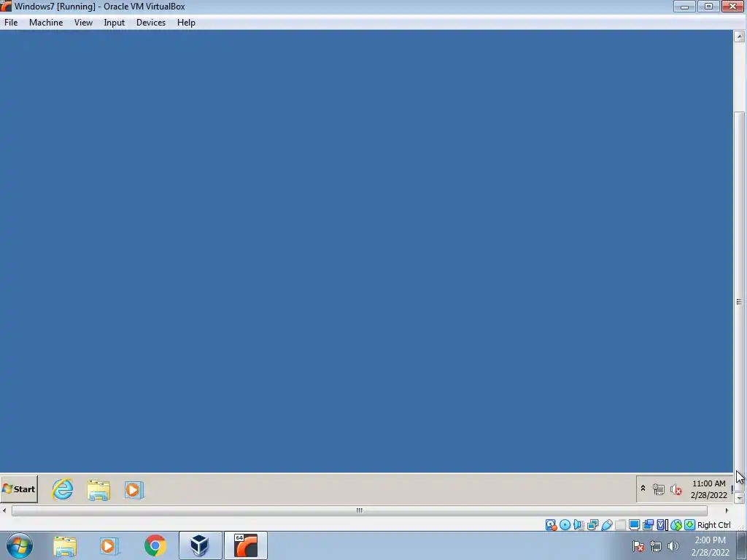Click the single-monitor display indicator in VirtualBox status bar

[634, 525]
